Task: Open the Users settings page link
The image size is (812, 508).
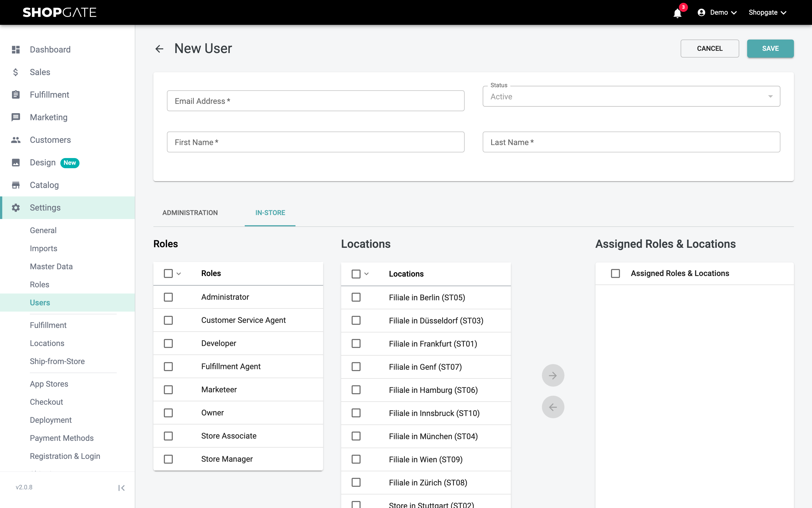Action: tap(40, 303)
